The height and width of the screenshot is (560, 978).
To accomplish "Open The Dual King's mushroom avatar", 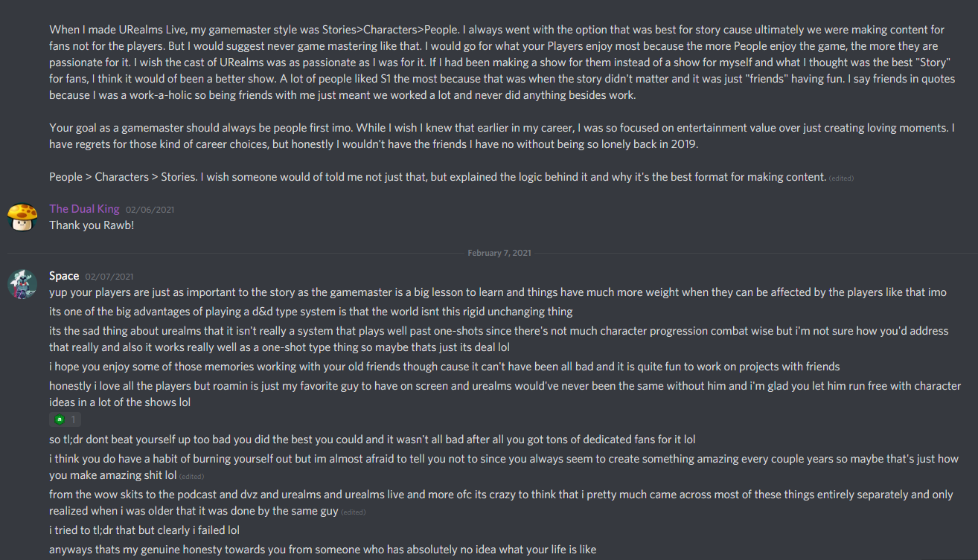I will 22,216.
